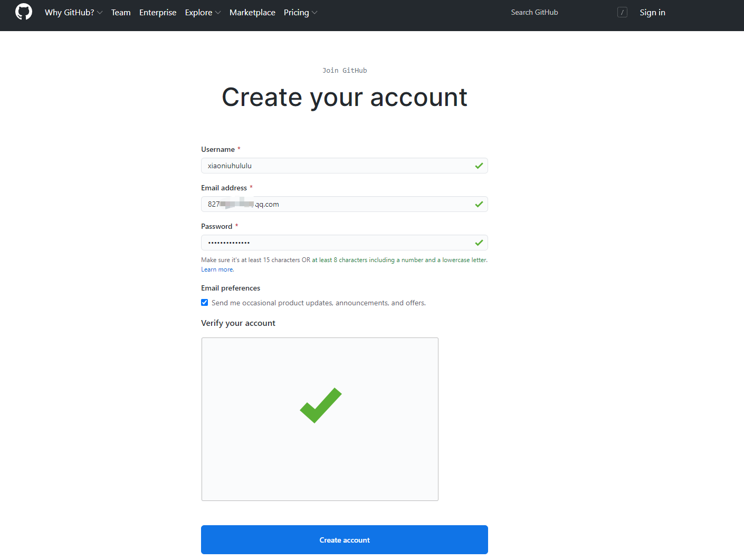The image size is (744, 560).
Task: Expand the Pricing dropdown menu
Action: pyautogui.click(x=300, y=12)
